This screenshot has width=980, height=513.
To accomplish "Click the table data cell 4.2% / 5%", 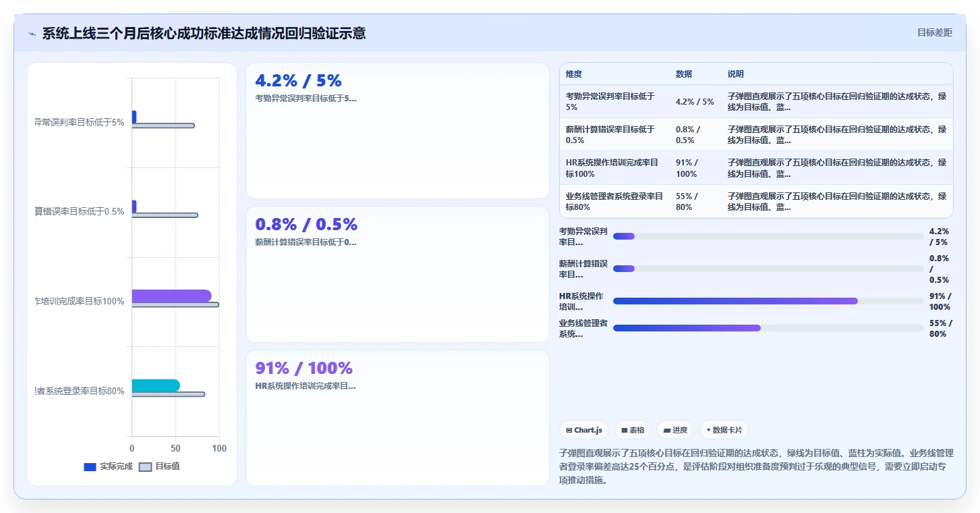I will [x=695, y=102].
